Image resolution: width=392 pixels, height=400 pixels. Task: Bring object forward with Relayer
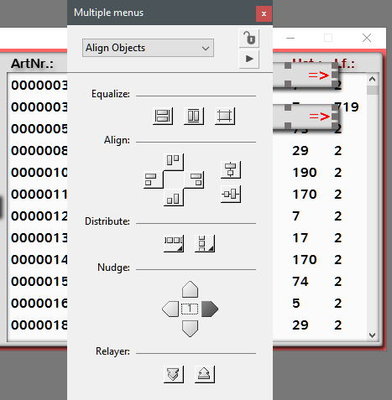205,374
